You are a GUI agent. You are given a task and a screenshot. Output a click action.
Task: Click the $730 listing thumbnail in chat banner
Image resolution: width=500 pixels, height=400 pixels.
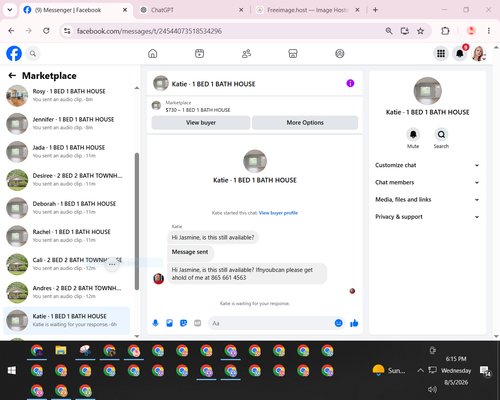click(156, 106)
